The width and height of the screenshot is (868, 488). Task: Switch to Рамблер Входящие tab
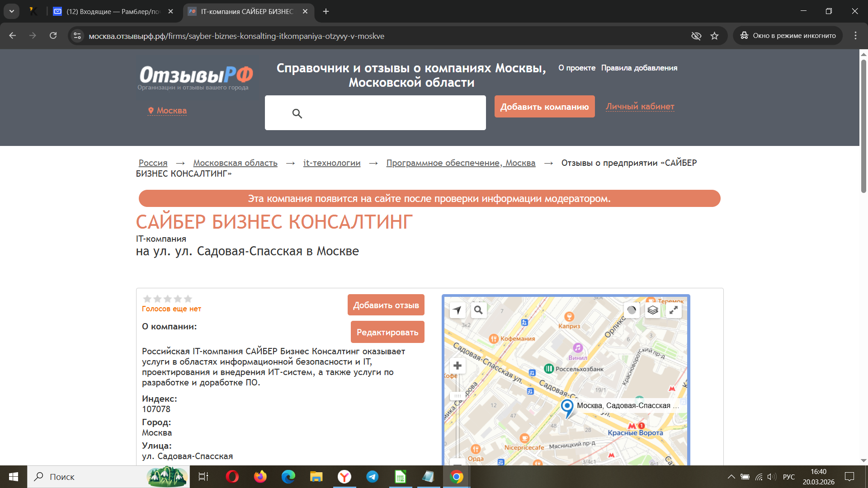click(113, 11)
